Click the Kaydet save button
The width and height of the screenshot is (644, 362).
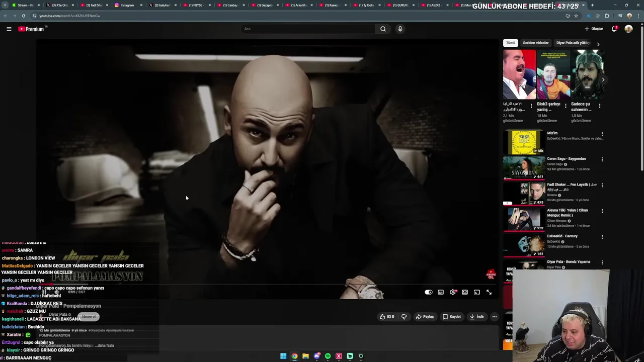click(452, 317)
